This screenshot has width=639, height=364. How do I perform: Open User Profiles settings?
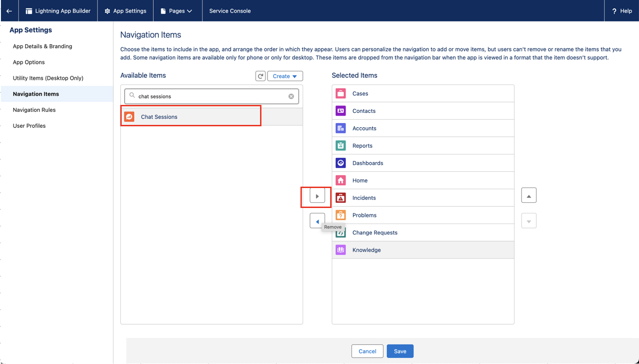[29, 126]
